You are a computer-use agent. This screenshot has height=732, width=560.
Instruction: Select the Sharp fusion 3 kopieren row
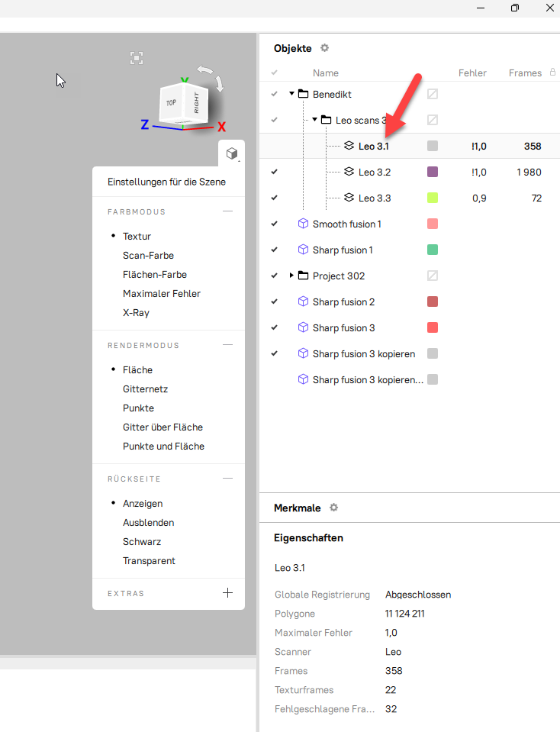[x=410, y=354]
